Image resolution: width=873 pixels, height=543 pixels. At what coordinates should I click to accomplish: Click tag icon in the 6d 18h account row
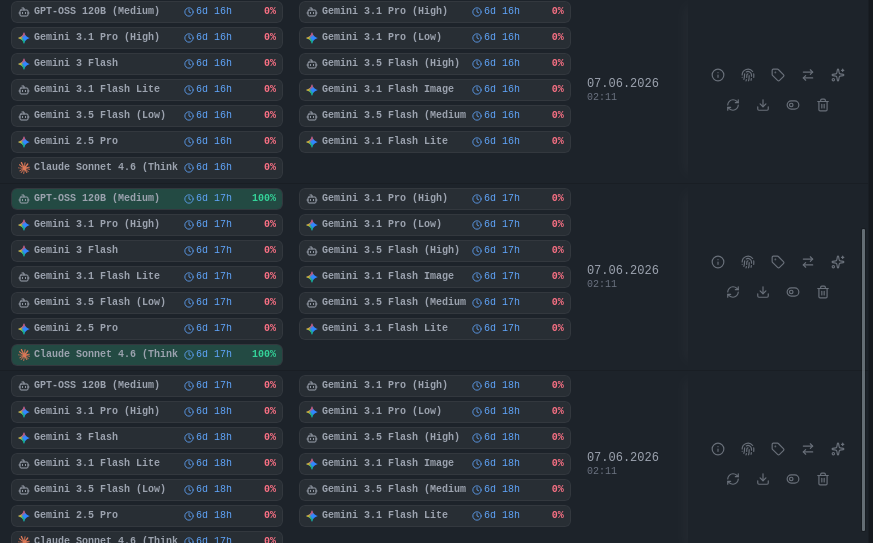[x=778, y=449]
